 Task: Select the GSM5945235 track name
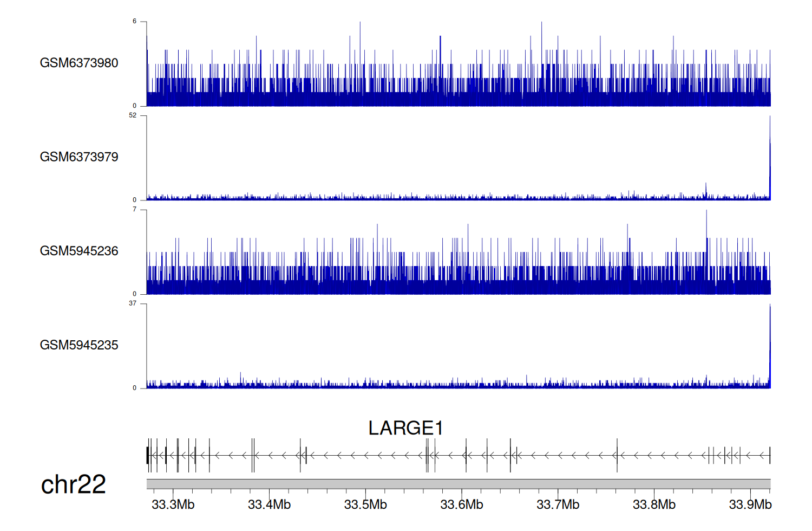pyautogui.click(x=79, y=345)
